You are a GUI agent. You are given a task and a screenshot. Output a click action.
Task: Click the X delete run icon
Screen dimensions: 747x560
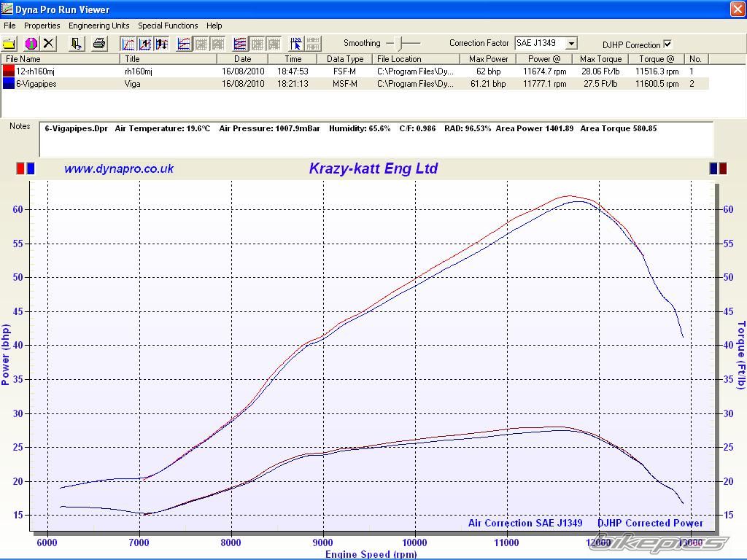coord(49,44)
